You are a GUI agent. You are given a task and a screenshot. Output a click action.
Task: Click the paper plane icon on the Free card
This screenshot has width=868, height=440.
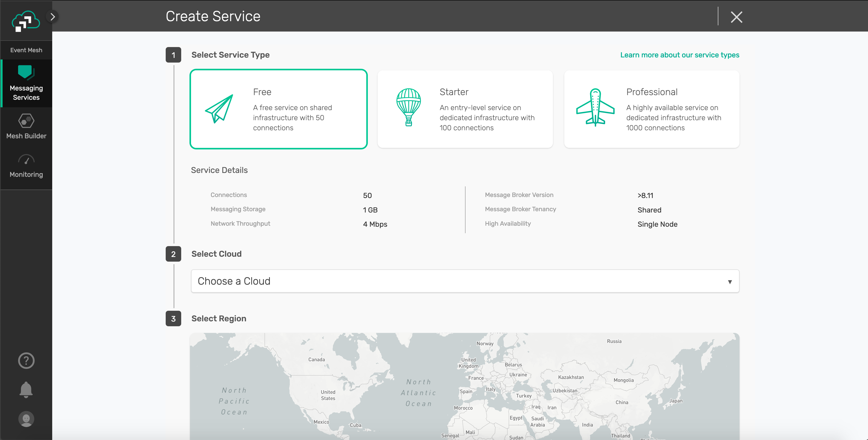tap(219, 109)
